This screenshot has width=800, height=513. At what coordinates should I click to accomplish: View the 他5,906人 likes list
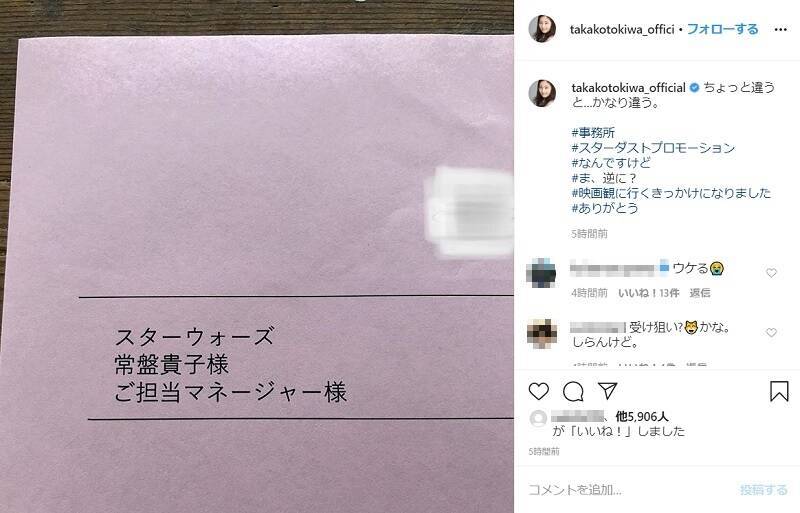[642, 417]
